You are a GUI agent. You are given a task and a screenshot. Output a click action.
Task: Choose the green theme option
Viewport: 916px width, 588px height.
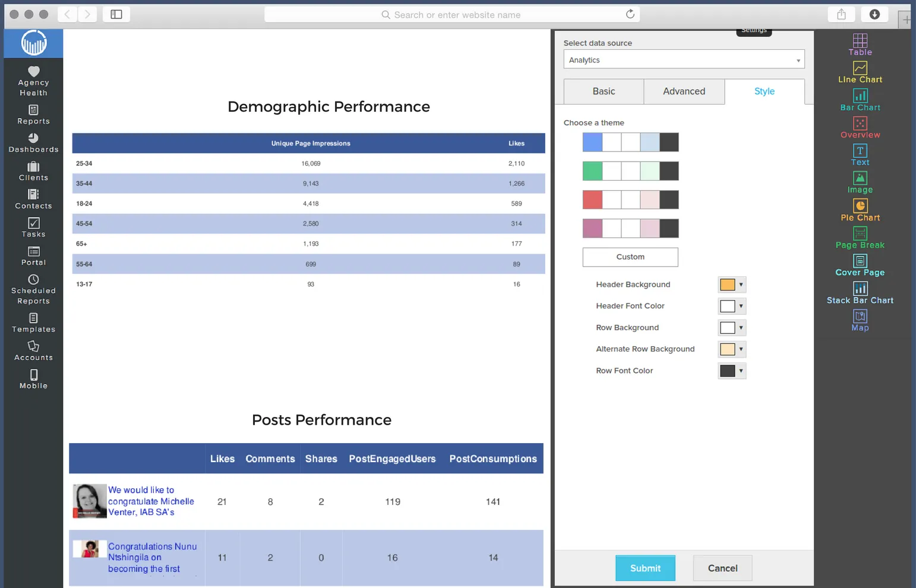click(630, 170)
